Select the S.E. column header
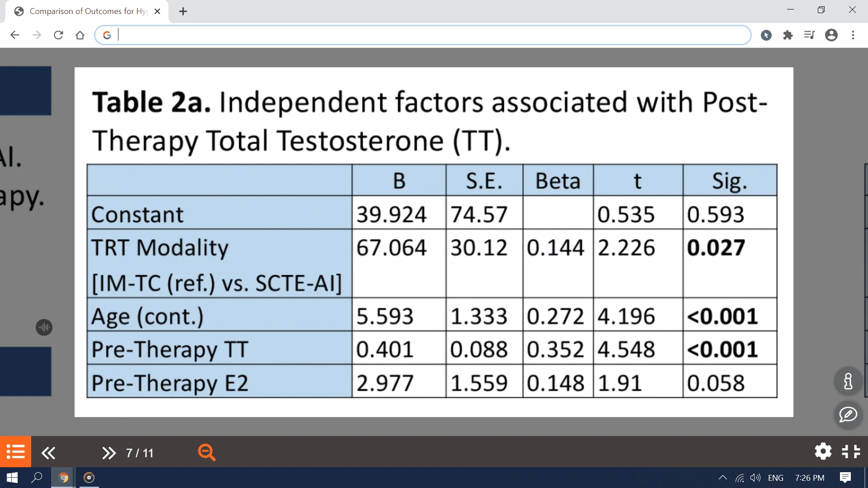Viewport: 868px width, 488px height. click(x=484, y=181)
